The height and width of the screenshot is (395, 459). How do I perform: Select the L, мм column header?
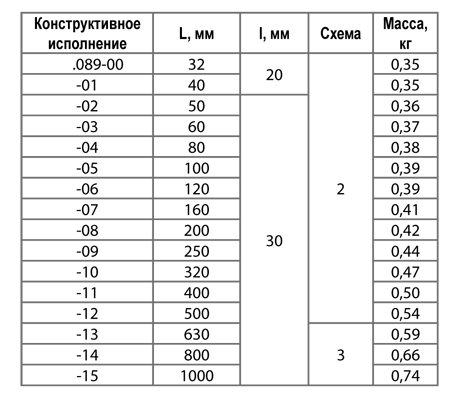point(197,33)
